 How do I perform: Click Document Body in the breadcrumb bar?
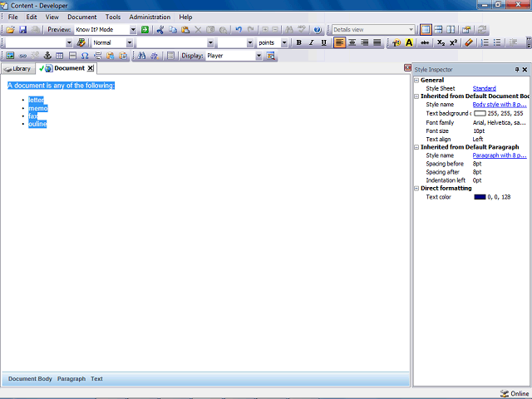tap(30, 379)
